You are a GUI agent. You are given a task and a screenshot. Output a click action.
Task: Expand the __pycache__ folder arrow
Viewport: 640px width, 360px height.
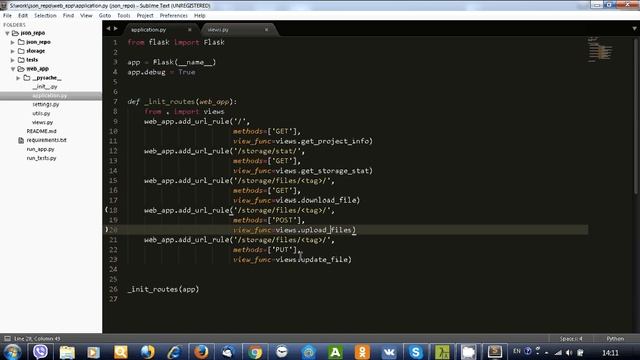(18, 78)
